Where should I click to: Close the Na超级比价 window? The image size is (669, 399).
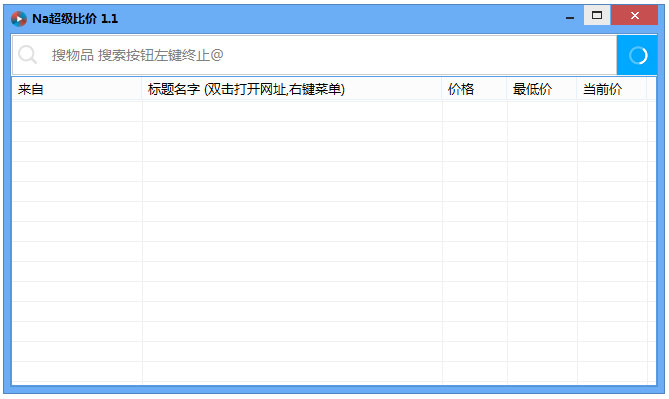click(x=634, y=15)
